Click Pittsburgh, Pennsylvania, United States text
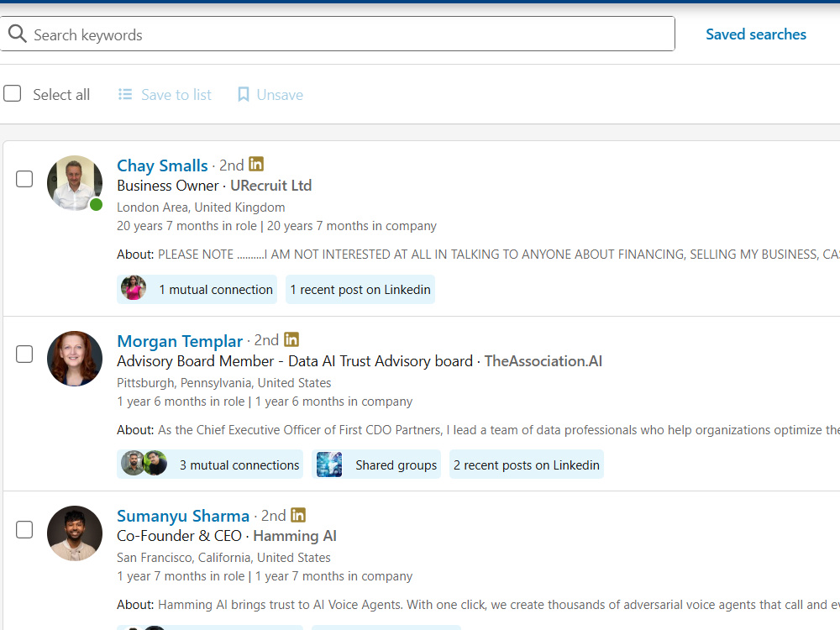The height and width of the screenshot is (630, 840). [224, 383]
